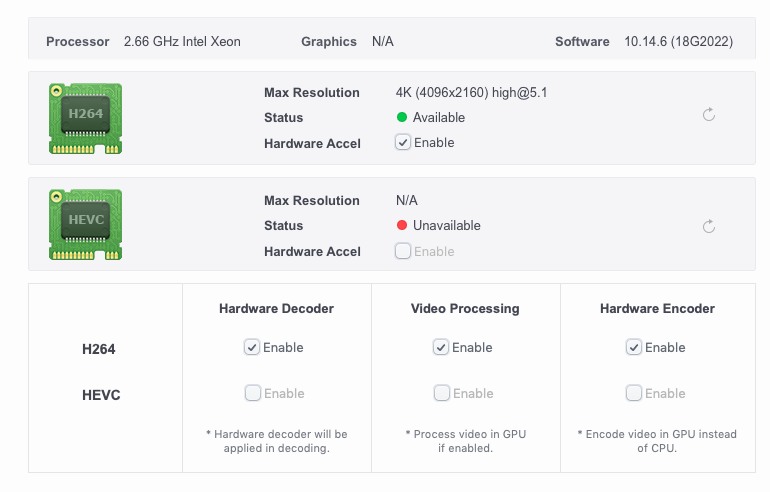Toggle HEVC Hardware Encoder Enable checkbox

click(x=633, y=393)
